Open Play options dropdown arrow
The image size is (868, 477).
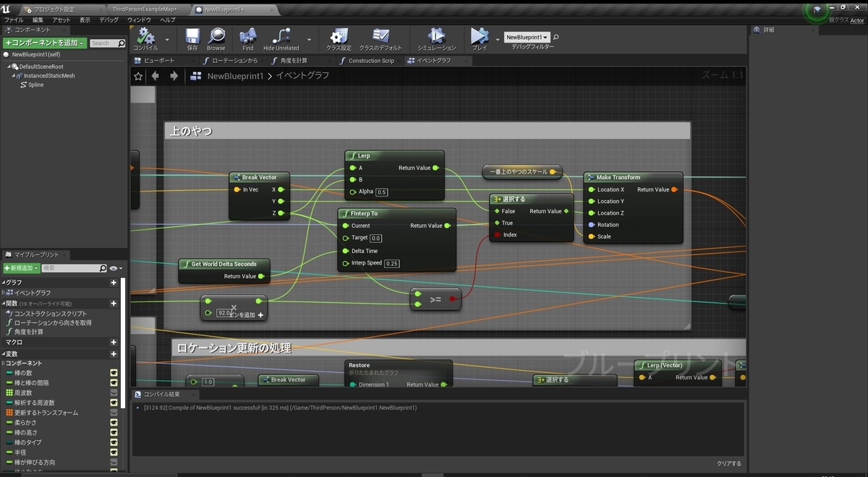click(x=498, y=39)
